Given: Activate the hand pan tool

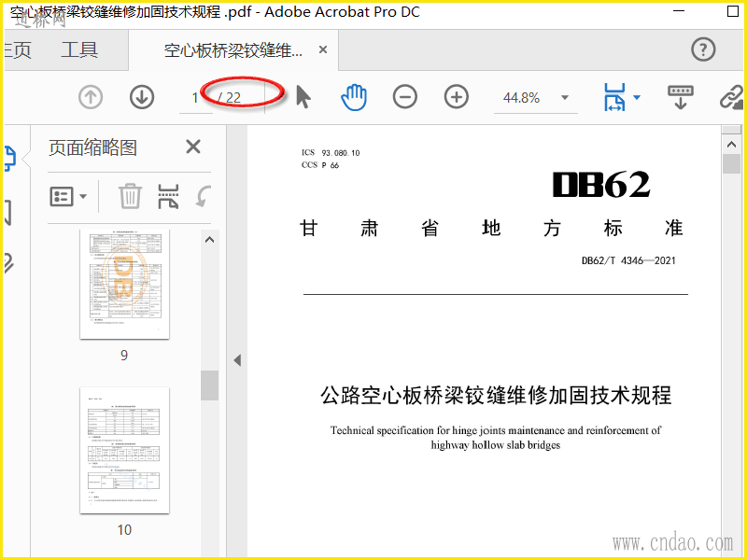Looking at the screenshot, I should [x=354, y=97].
